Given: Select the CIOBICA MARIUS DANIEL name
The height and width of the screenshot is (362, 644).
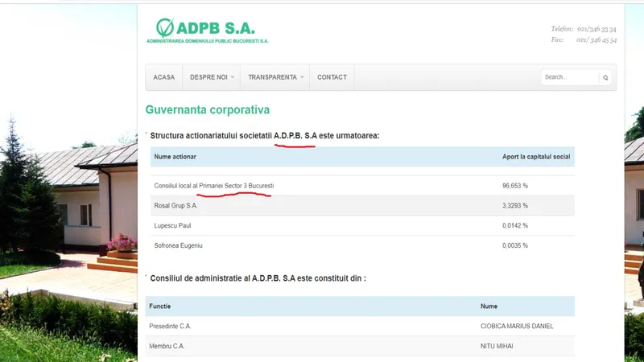Looking at the screenshot, I should tap(517, 327).
